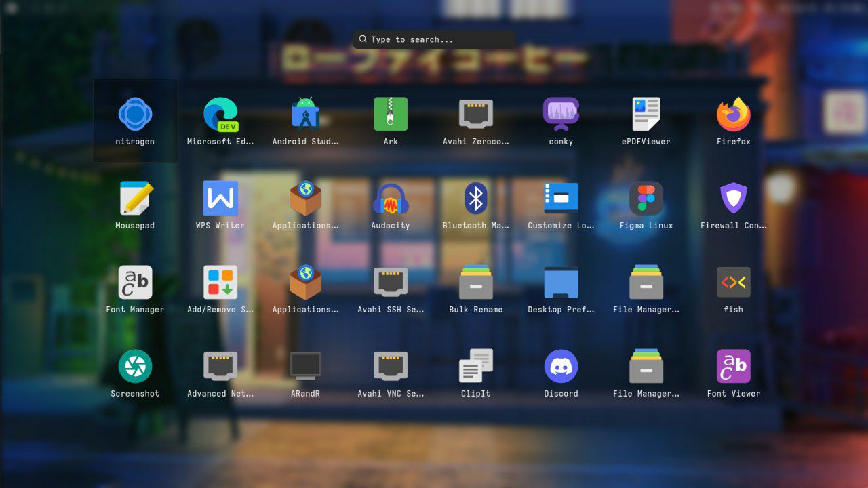
Task: Open ePDFViewer
Action: tap(646, 121)
